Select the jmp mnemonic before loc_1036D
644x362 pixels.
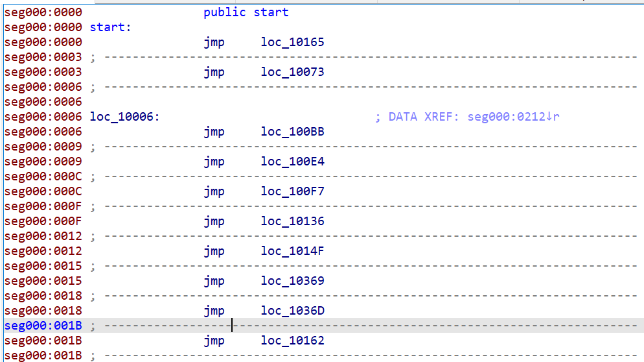click(x=214, y=311)
